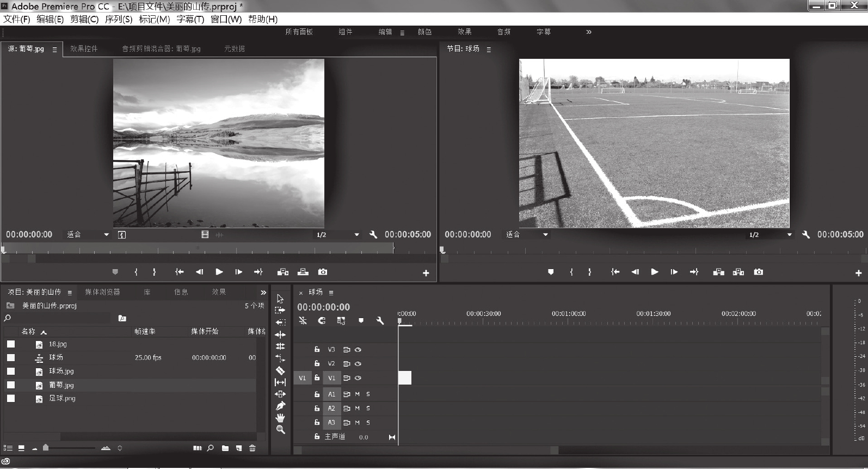Click Insert button in Source monitor
This screenshot has height=469, width=868.
tap(282, 272)
